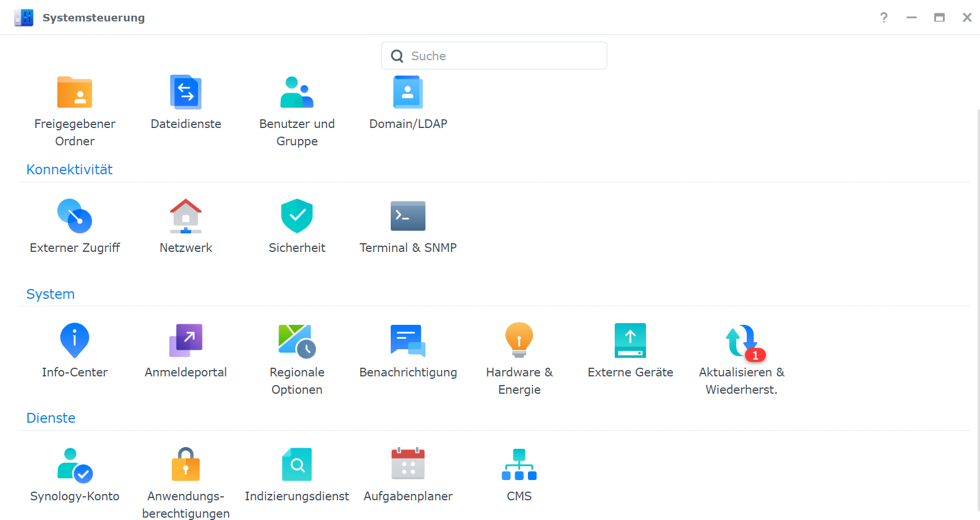
Task: Open Hardware & Energie bulb icon
Action: coord(519,340)
